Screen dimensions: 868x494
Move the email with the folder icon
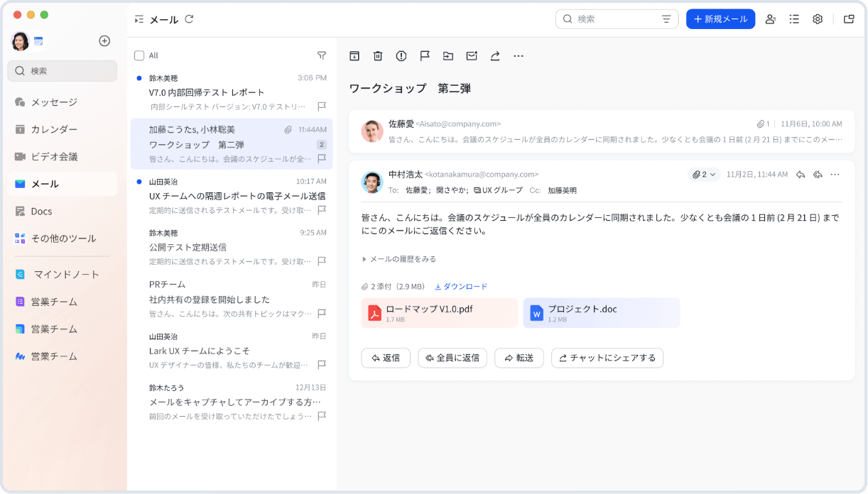click(x=447, y=56)
